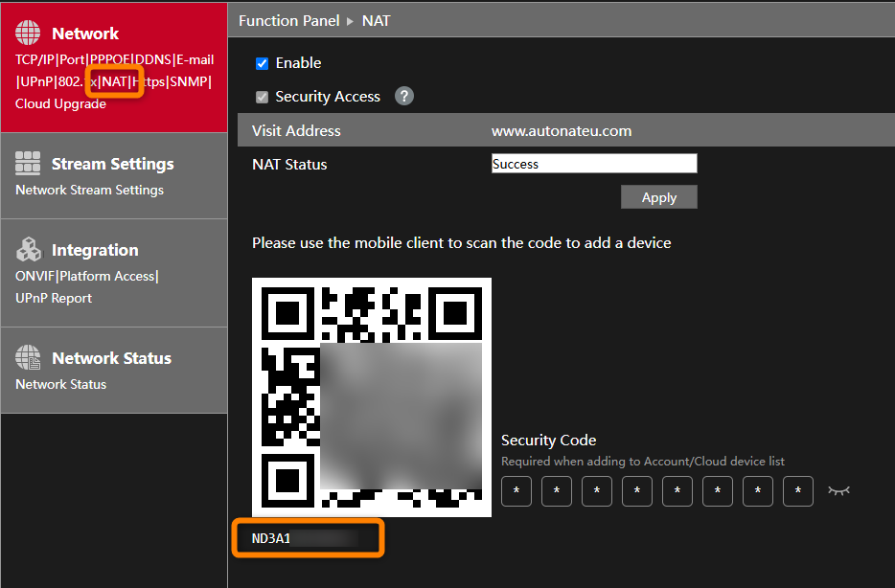The image size is (895, 588).
Task: Reveal the security code with eye icon
Action: (x=838, y=490)
